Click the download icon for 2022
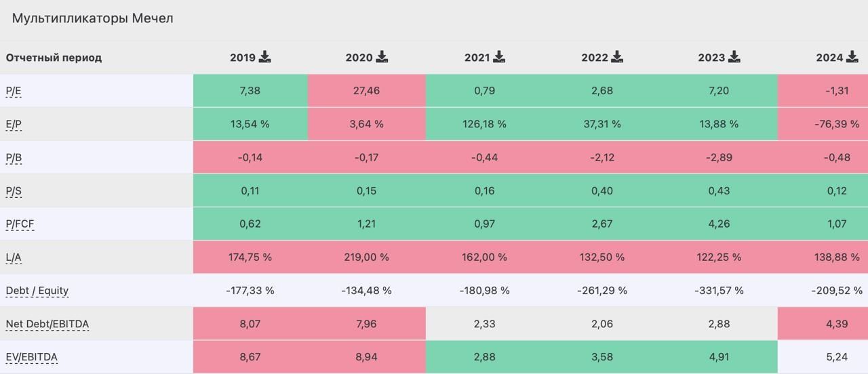 point(616,57)
